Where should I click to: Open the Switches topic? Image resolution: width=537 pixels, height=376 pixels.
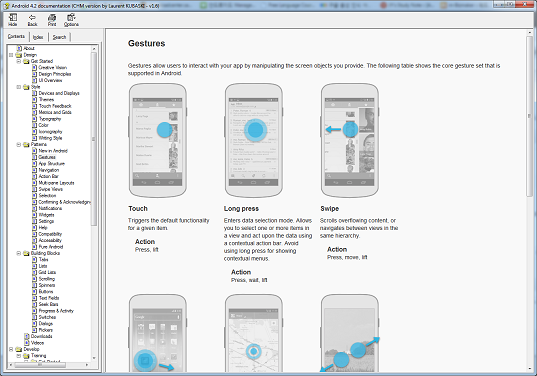click(x=47, y=317)
